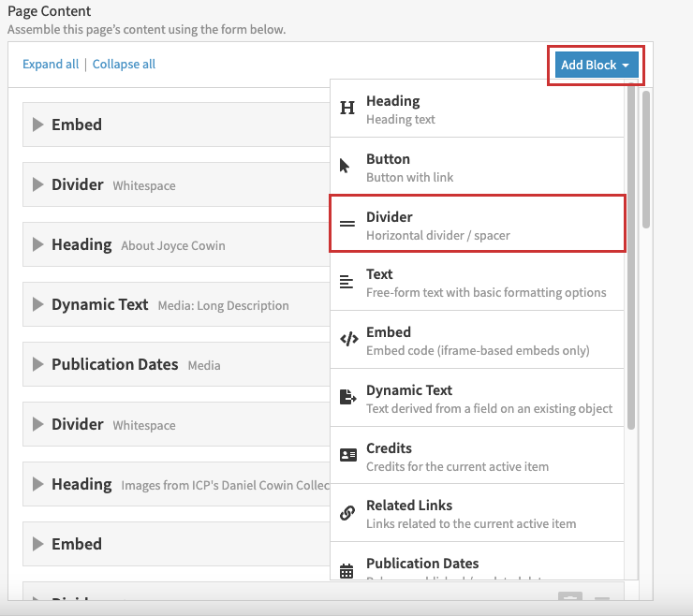
Task: Open the Add Block dropdown
Action: (595, 65)
